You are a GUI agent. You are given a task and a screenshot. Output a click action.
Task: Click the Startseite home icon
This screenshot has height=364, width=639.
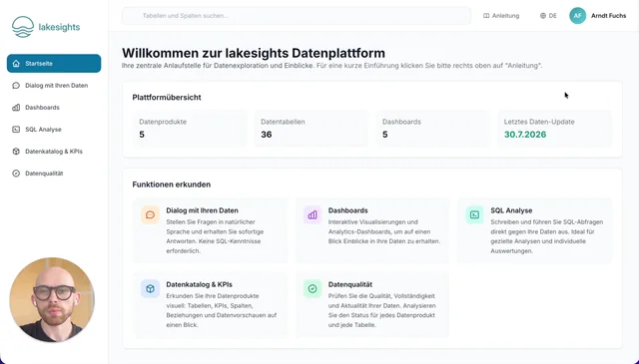(16, 64)
